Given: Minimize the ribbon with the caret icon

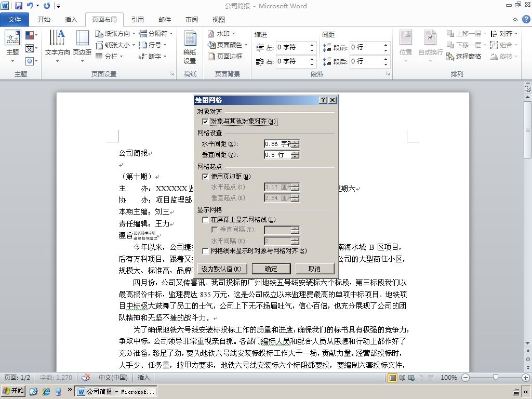Looking at the screenshot, I should [x=515, y=20].
